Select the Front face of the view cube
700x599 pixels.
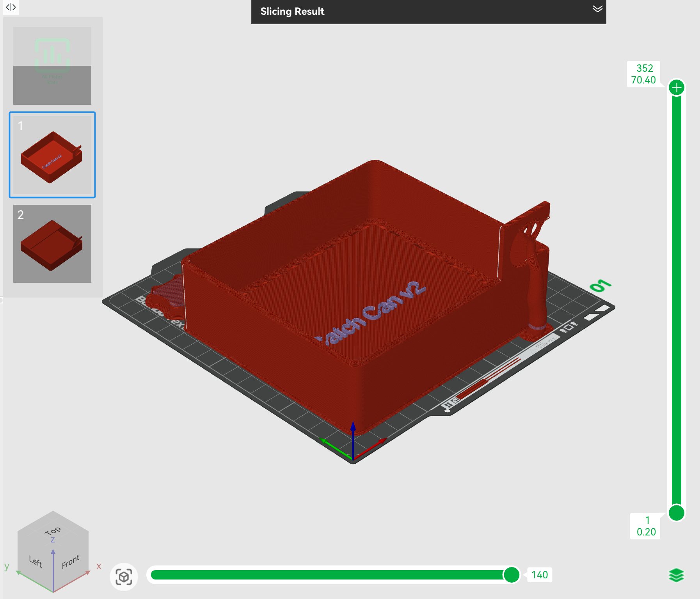point(71,562)
